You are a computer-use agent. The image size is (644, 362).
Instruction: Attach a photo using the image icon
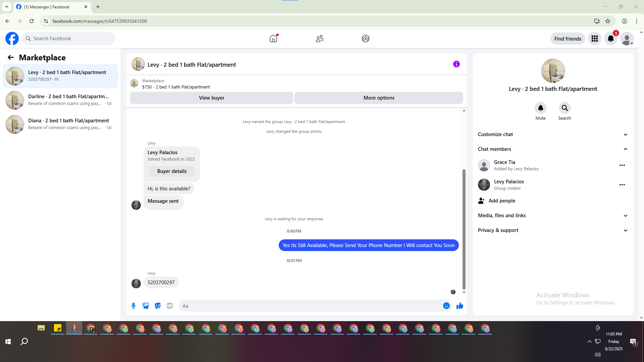pos(146,306)
